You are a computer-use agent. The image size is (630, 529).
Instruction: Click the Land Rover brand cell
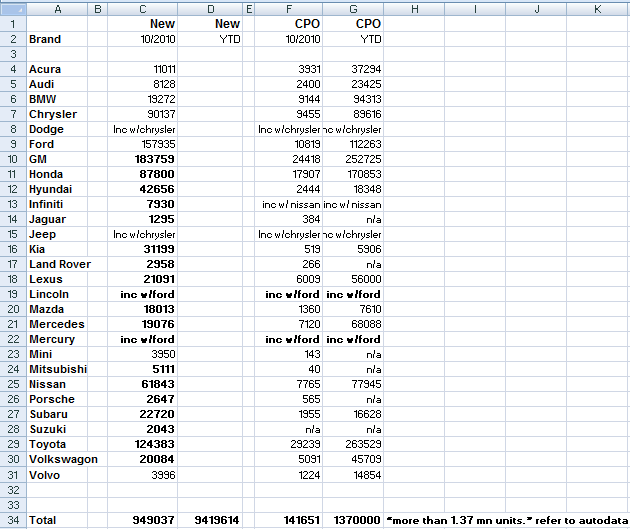point(57,264)
